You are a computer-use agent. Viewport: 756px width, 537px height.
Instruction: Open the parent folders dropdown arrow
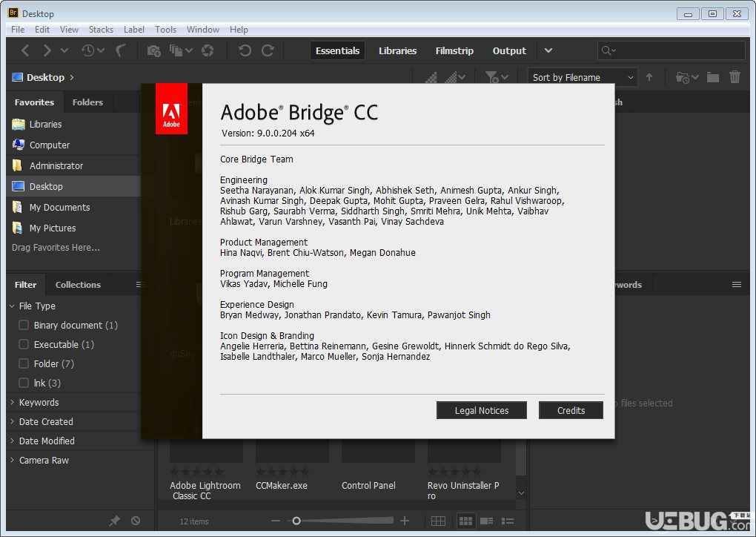click(x=64, y=50)
